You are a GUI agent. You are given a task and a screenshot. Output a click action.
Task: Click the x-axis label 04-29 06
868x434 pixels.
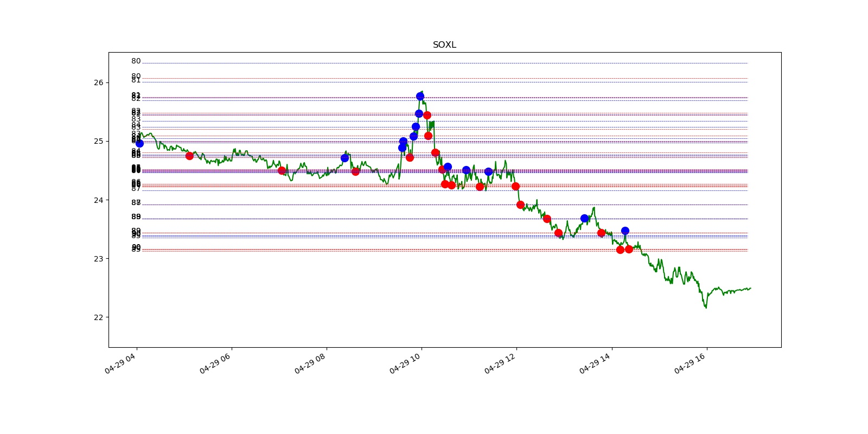tap(215, 363)
